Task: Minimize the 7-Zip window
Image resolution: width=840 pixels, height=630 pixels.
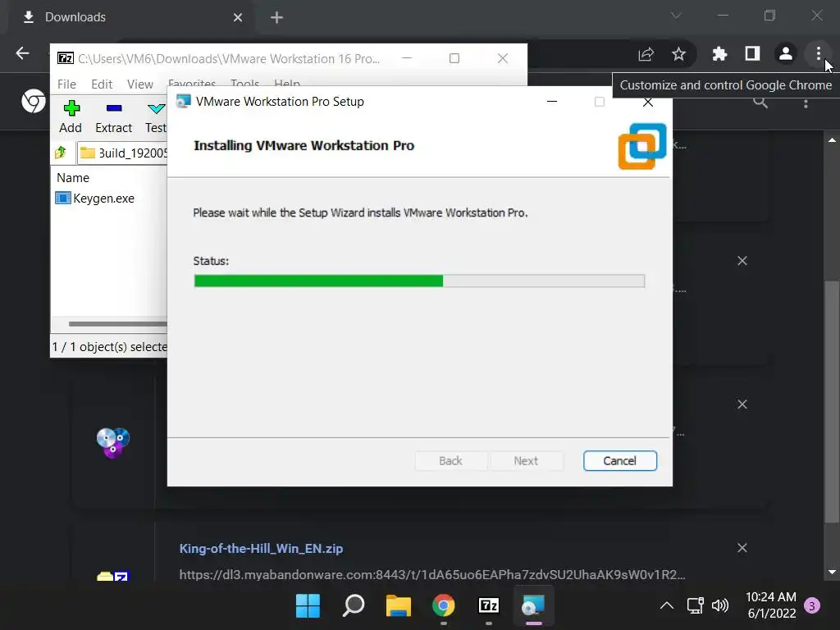Action: click(407, 58)
